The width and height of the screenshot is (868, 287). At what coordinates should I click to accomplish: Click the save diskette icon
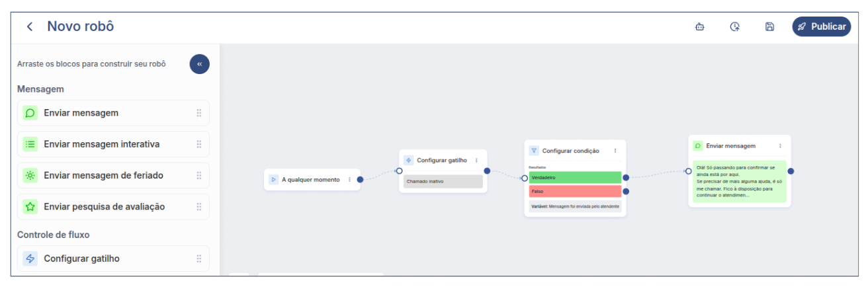pos(769,27)
